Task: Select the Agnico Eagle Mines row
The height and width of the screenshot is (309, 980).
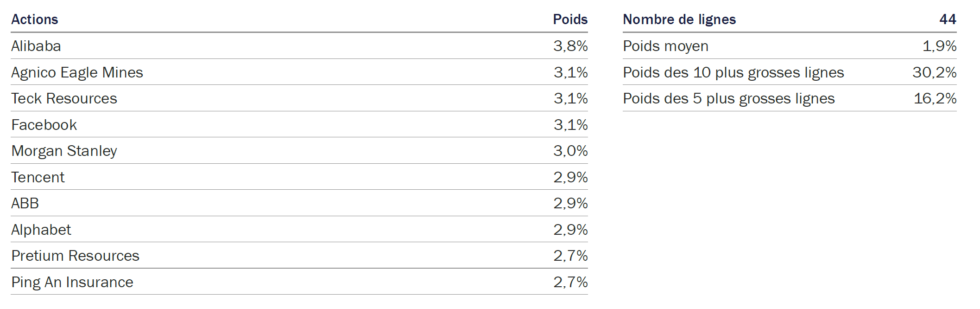Action: (299, 72)
